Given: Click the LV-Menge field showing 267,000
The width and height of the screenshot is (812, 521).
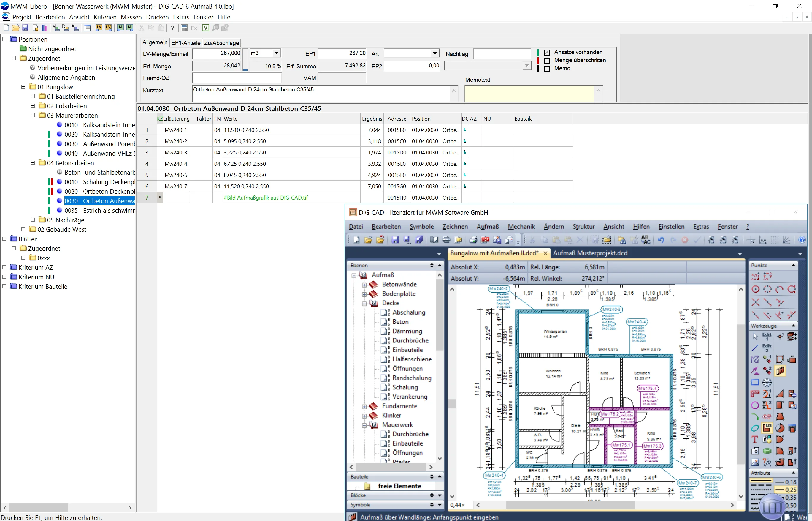Looking at the screenshot, I should click(x=217, y=53).
